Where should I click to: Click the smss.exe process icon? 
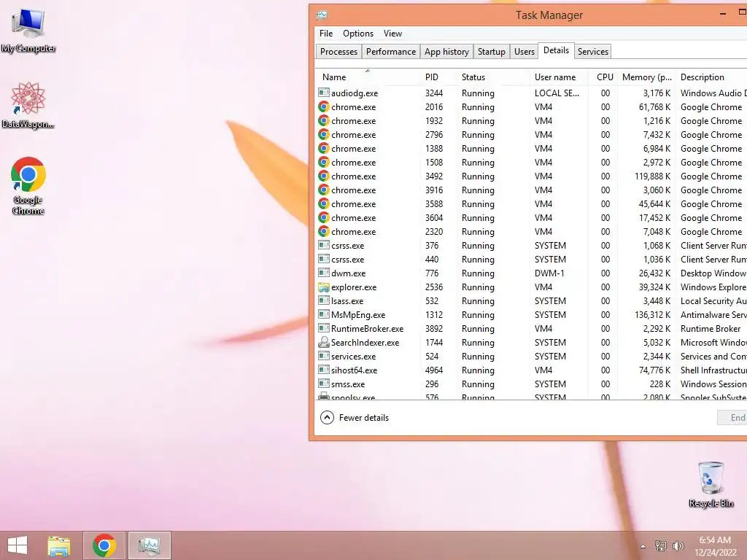(x=323, y=384)
